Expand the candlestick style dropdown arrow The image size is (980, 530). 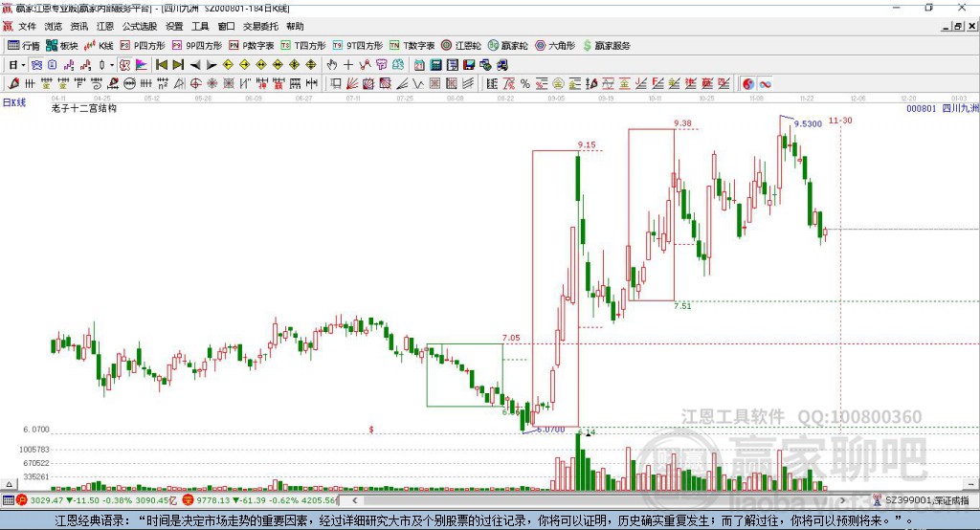click(112, 65)
